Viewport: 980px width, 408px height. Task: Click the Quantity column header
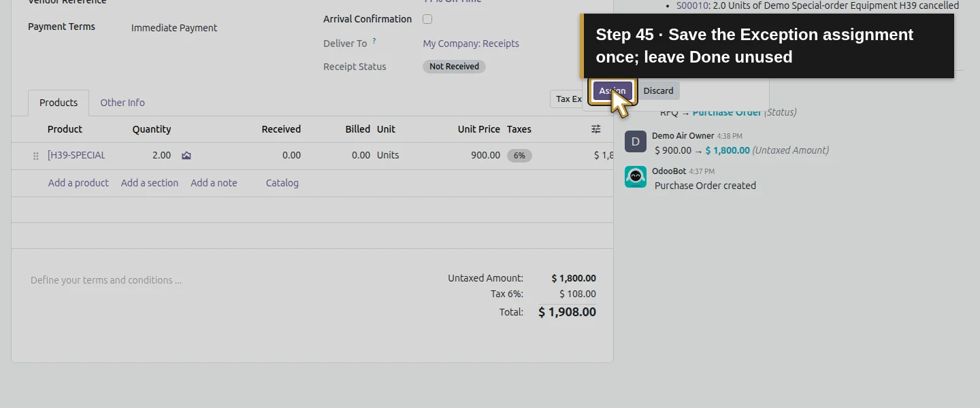(x=152, y=129)
